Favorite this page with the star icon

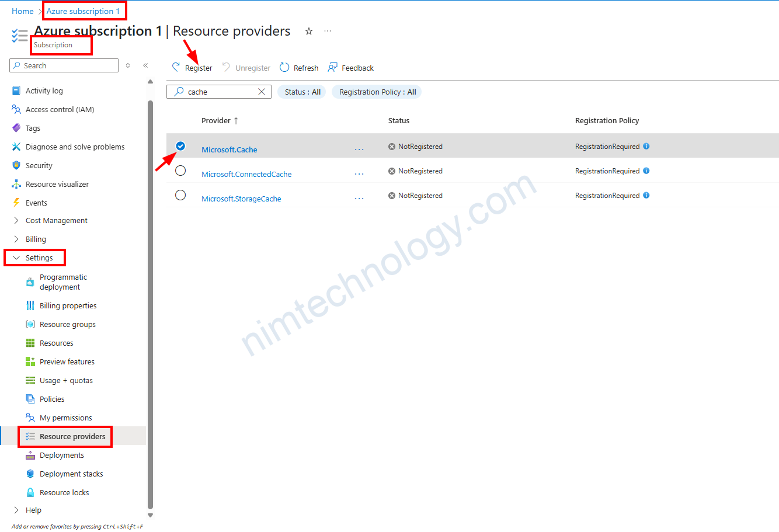[x=309, y=32]
